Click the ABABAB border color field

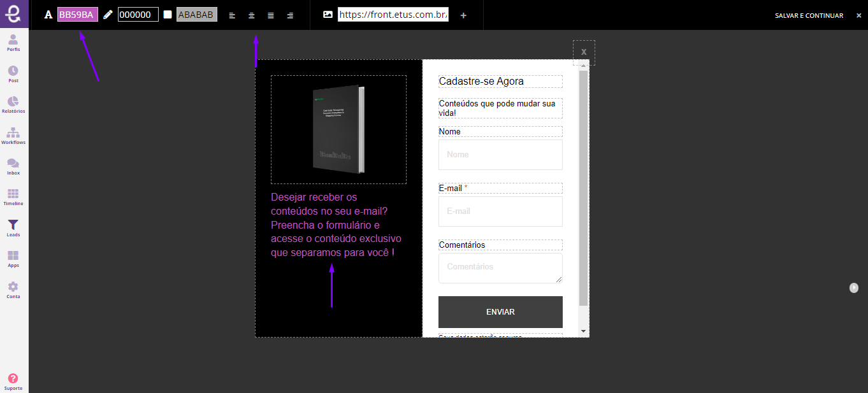[197, 15]
